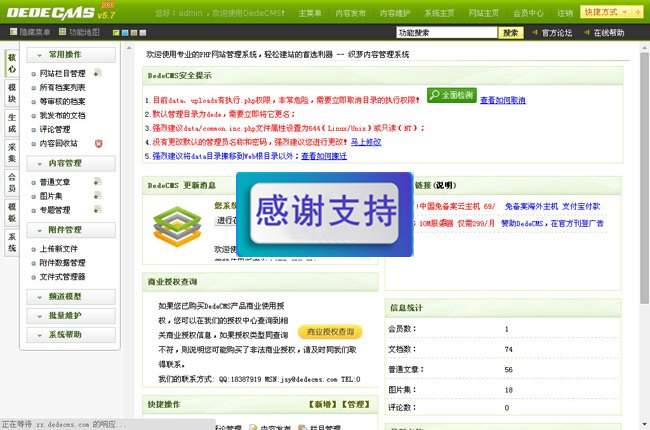650x430 pixels.
Task: Expand the 频道模型 section
Action: (x=71, y=297)
